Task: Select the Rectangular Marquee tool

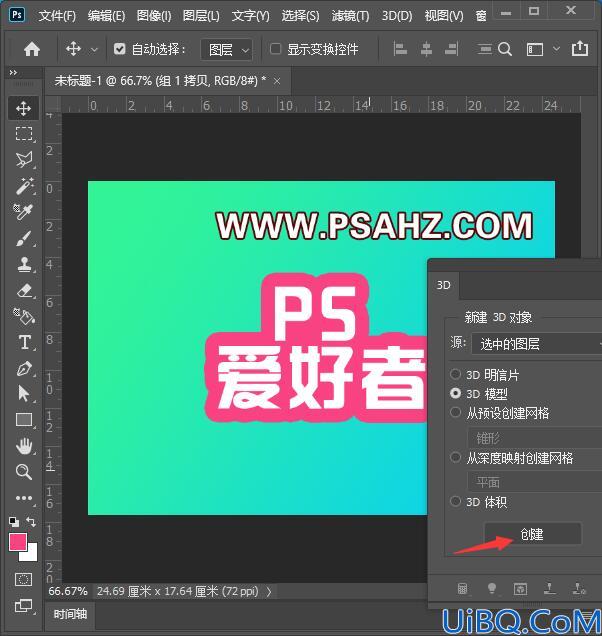Action: (x=24, y=134)
